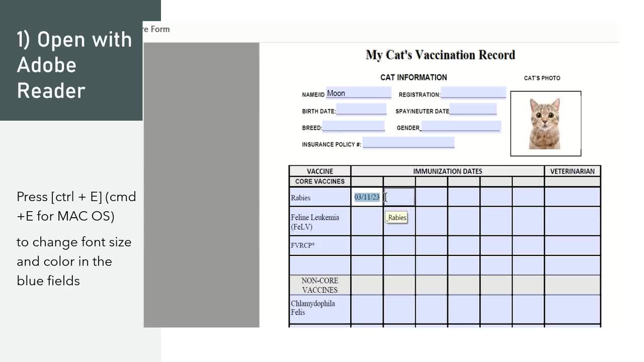Select the Rabies date showing 03/11/23
This screenshot has height=362, width=644.
(366, 197)
